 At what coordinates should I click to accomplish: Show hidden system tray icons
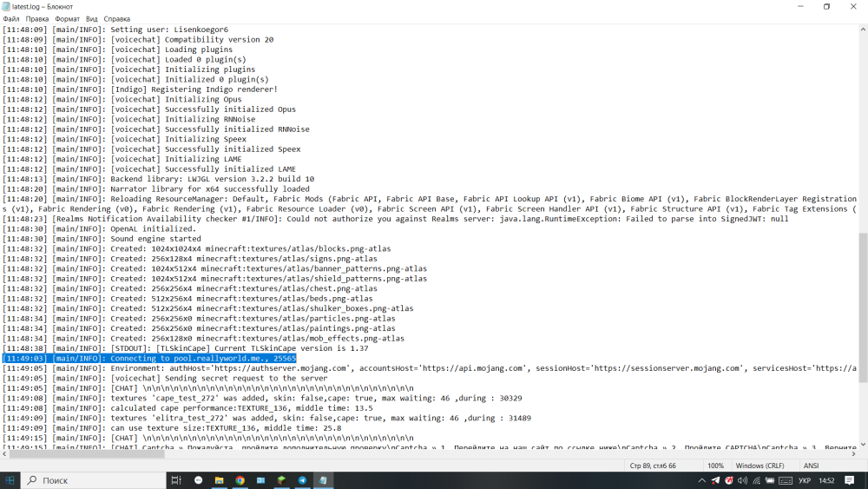[x=702, y=480]
